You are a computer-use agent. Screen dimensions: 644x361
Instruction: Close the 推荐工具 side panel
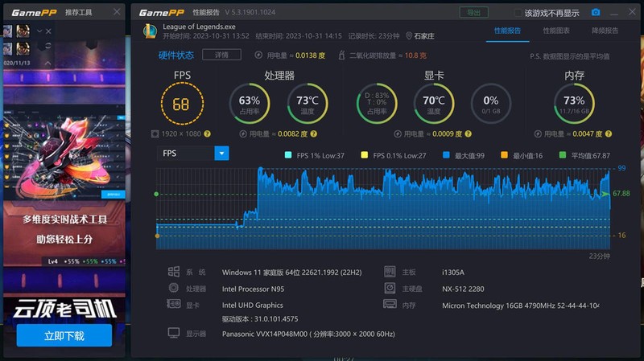click(x=117, y=12)
